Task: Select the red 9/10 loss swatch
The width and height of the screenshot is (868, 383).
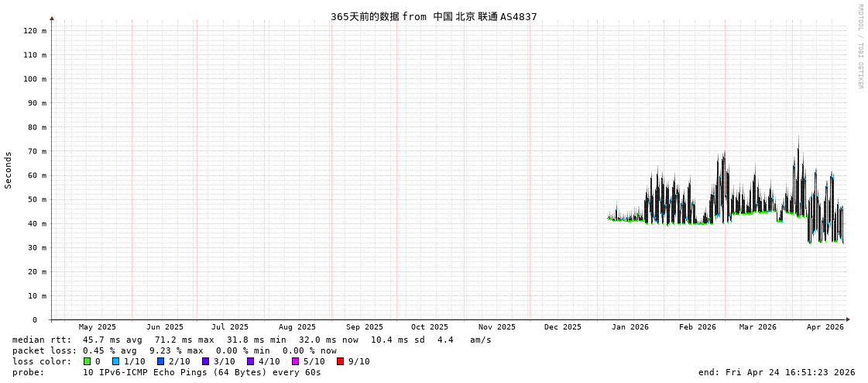Action: [x=340, y=361]
